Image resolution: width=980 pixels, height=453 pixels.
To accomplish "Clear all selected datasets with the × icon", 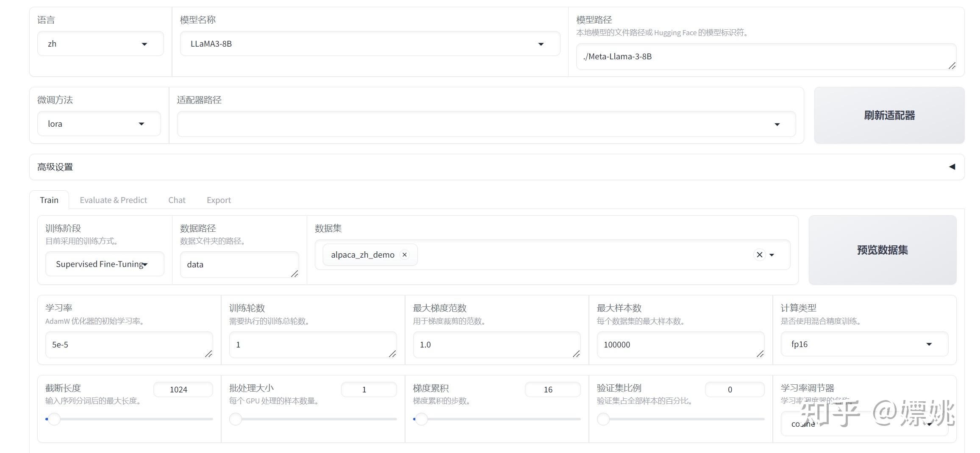I will (758, 255).
